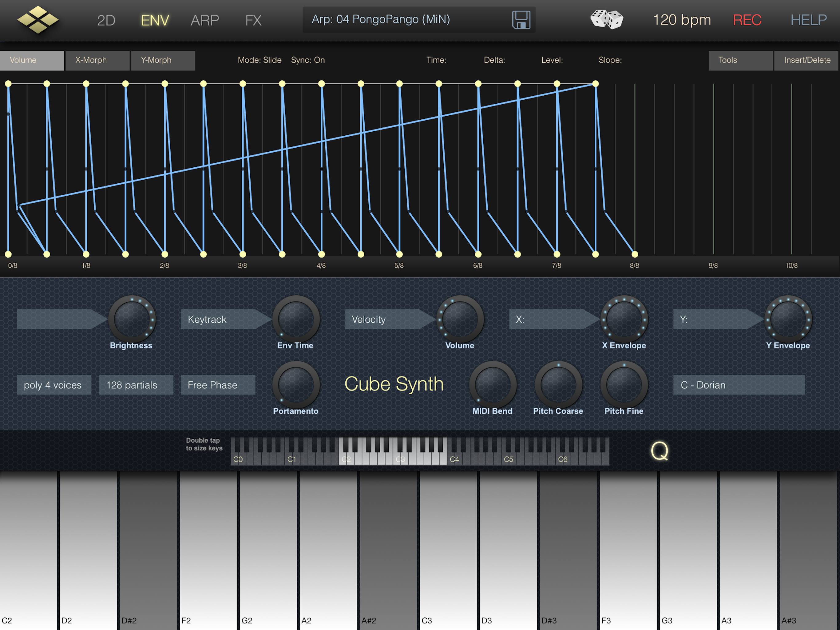Switch to the ARP tab
This screenshot has height=630, width=840.
[x=205, y=20]
